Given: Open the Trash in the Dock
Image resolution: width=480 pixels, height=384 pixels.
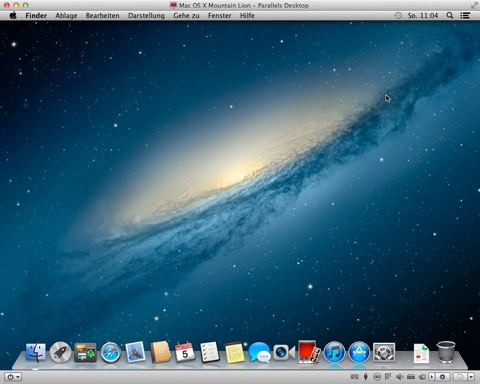Looking at the screenshot, I should [446, 352].
